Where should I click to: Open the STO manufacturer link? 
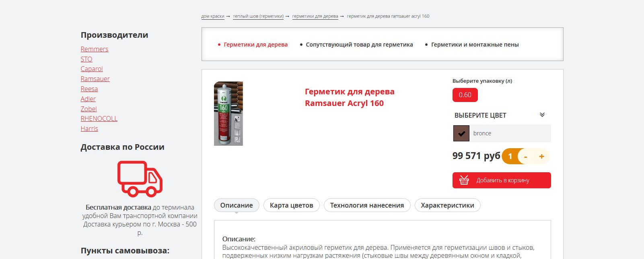(x=86, y=59)
